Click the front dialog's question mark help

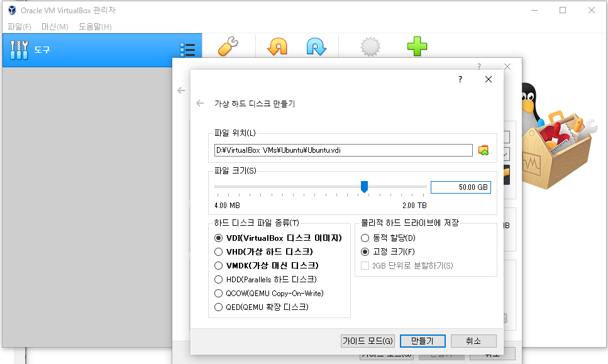(460, 79)
